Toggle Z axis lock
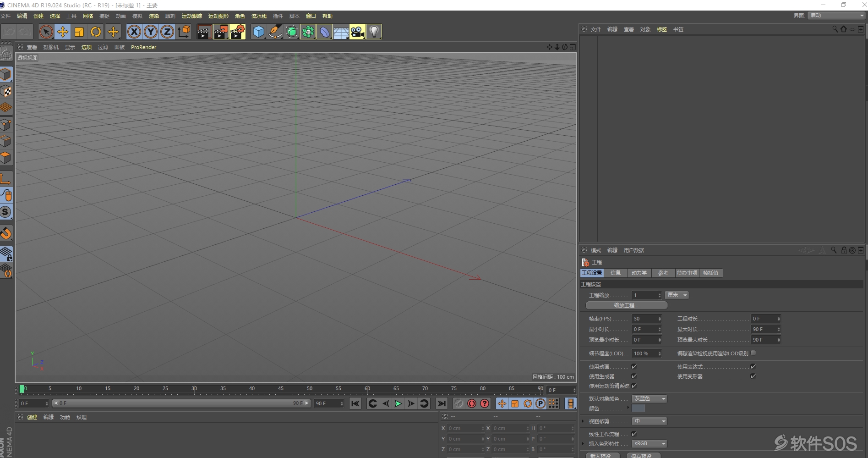 pyautogui.click(x=167, y=32)
